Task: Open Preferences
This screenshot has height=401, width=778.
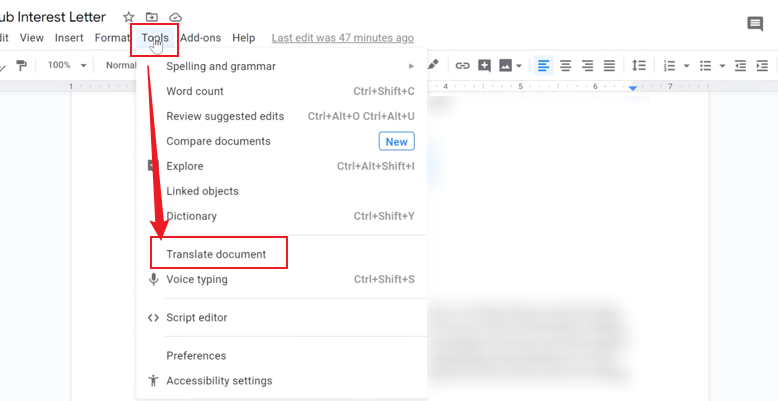Action: tap(281, 356)
